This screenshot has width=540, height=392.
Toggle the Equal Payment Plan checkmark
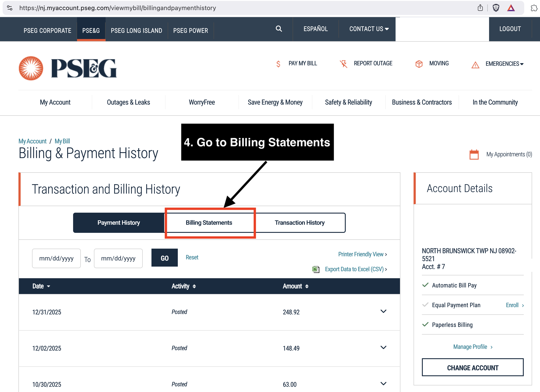(425, 305)
